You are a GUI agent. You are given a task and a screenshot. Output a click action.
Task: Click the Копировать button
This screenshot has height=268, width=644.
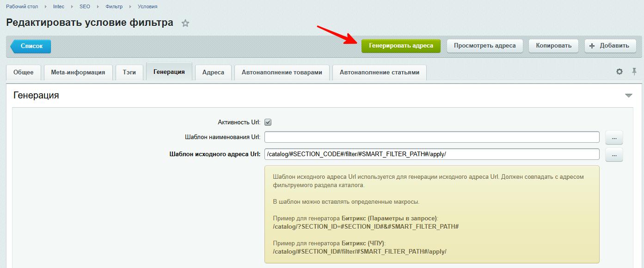(x=553, y=46)
